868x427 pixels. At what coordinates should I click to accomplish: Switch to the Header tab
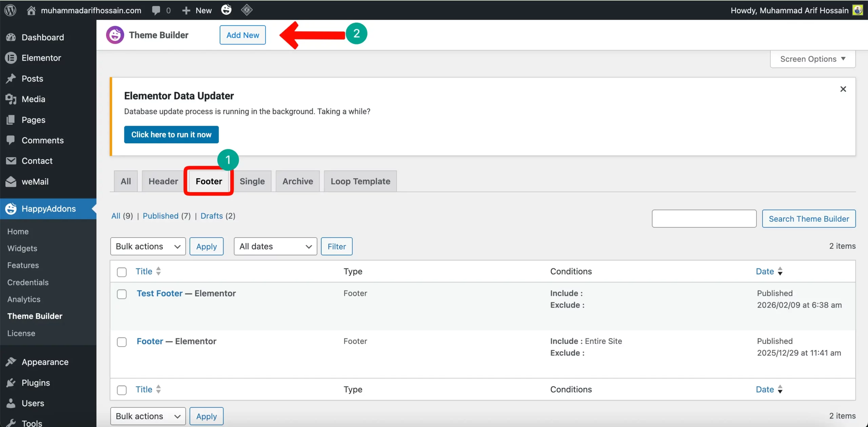coord(163,181)
